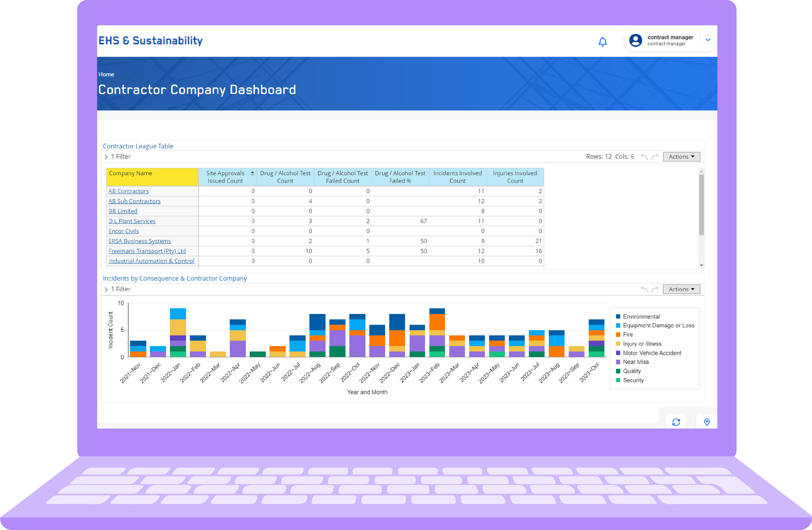Open Freemans Transport (Pty) Ltd details
The width and height of the screenshot is (812, 530).
pos(147,251)
